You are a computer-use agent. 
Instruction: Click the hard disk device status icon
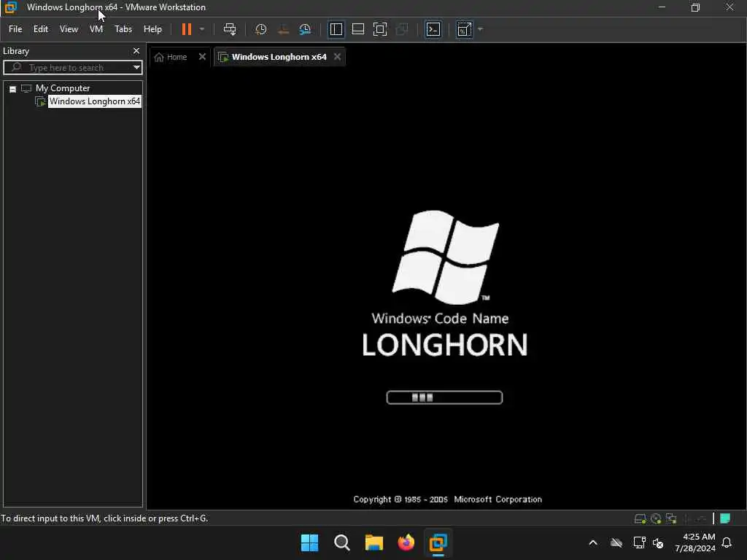(x=640, y=518)
